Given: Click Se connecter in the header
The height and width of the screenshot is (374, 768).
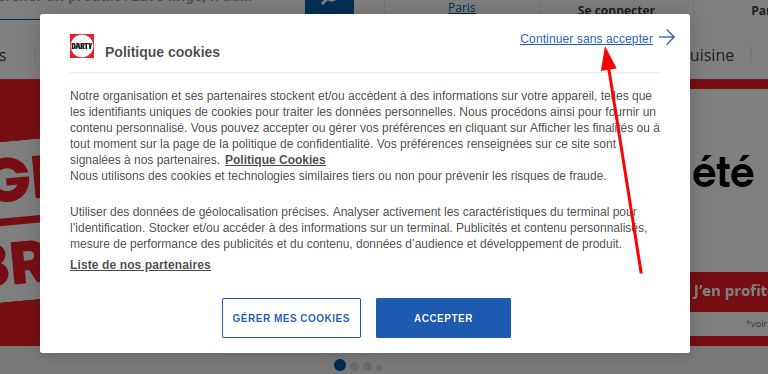Looking at the screenshot, I should [616, 10].
